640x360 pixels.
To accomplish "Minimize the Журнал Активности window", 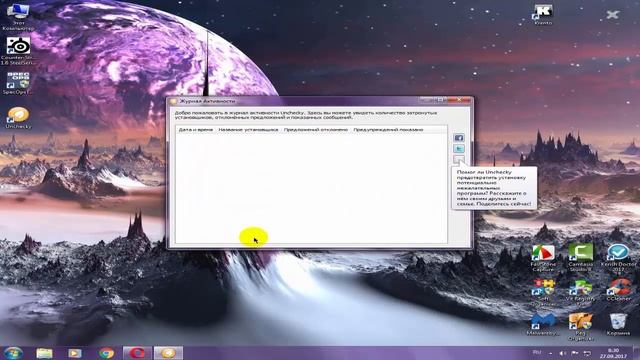I will pyautogui.click(x=427, y=100).
